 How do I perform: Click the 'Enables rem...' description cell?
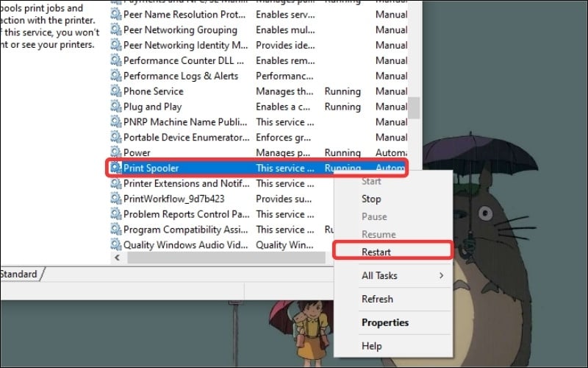(285, 60)
